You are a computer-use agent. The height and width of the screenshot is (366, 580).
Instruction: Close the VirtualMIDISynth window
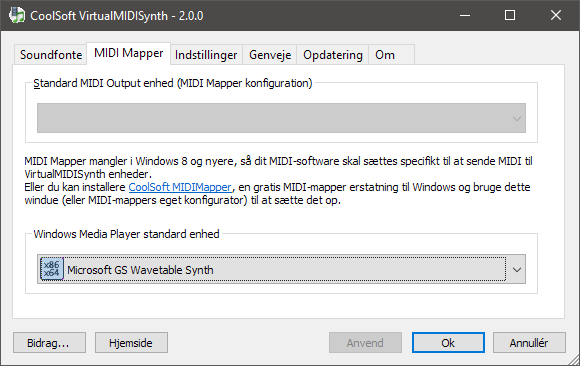(x=556, y=16)
